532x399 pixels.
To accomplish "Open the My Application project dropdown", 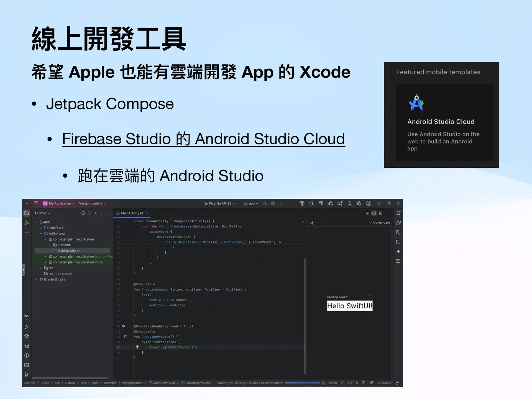I will coord(59,203).
